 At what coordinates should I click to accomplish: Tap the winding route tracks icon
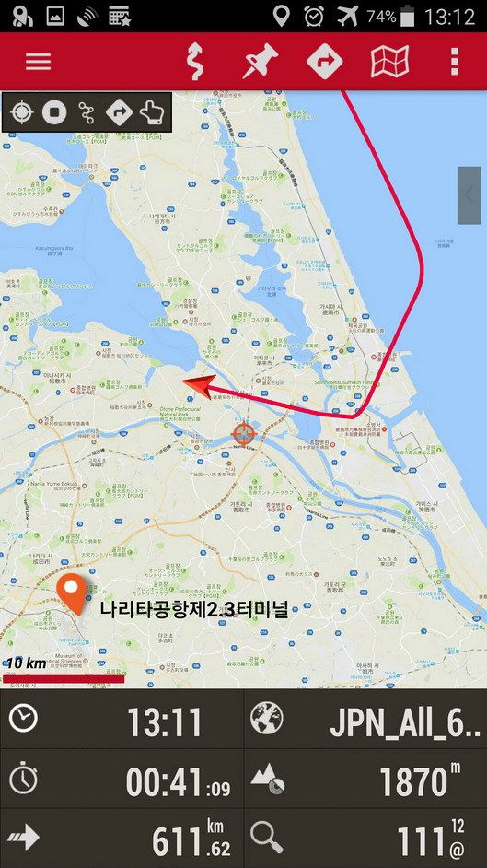coord(194,62)
